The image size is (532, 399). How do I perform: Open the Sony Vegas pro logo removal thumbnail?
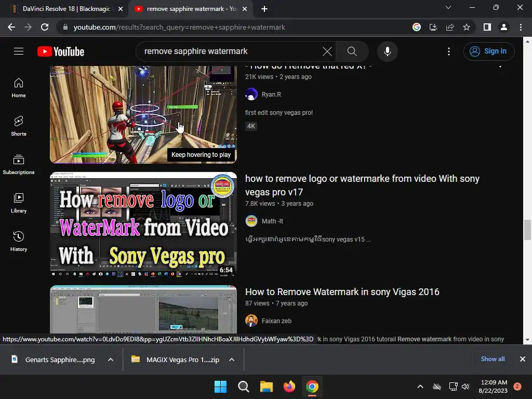(x=143, y=224)
